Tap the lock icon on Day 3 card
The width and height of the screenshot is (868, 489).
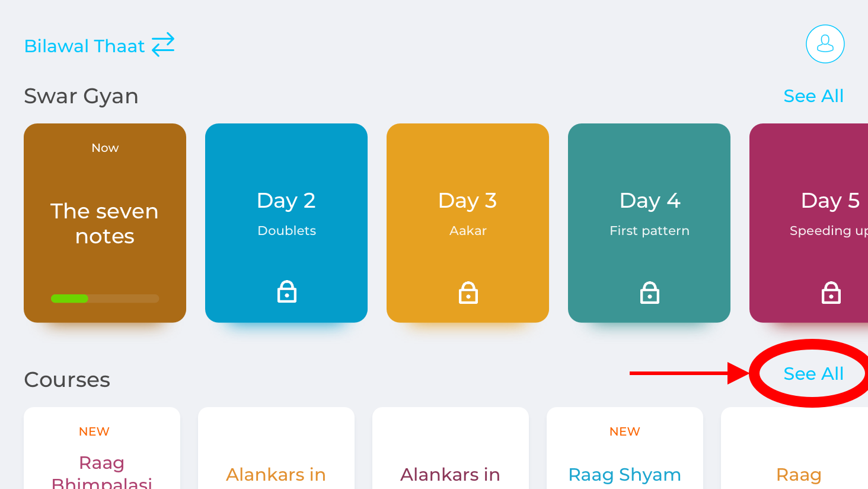468,293
